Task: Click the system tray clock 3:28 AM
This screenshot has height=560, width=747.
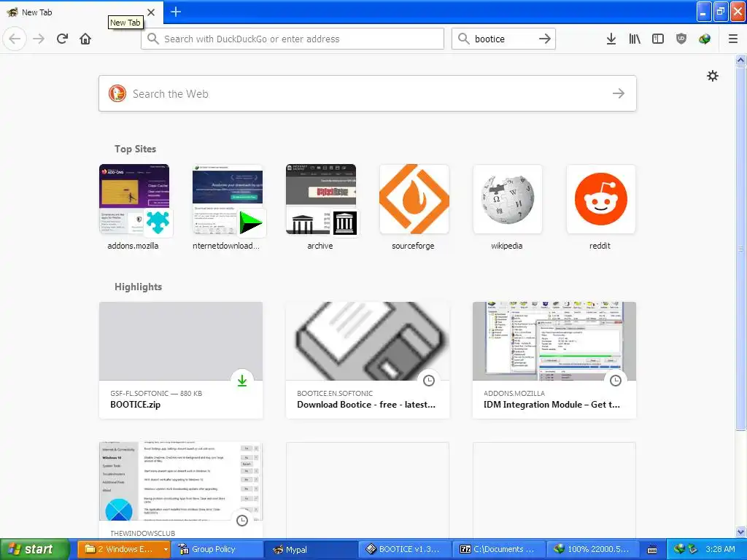Action: point(720,549)
